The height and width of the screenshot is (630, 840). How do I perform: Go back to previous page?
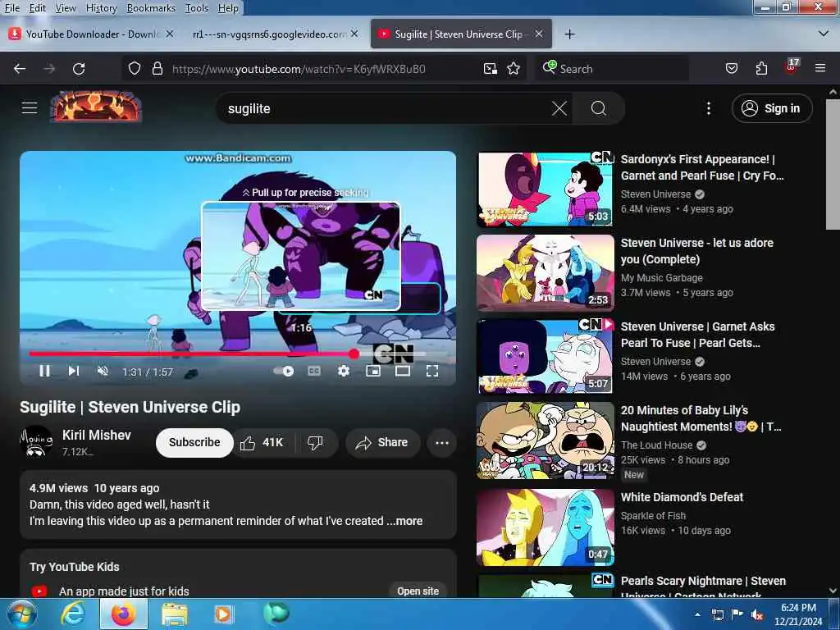pyautogui.click(x=20, y=69)
